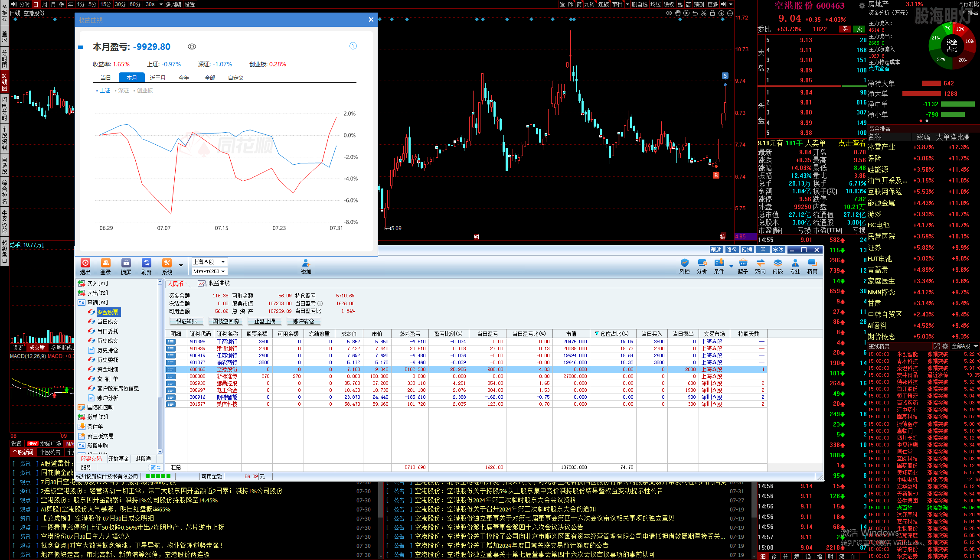Open dropdown arrow next to 条件 icon
Viewport: 980px width, 560px height.
[731, 266]
